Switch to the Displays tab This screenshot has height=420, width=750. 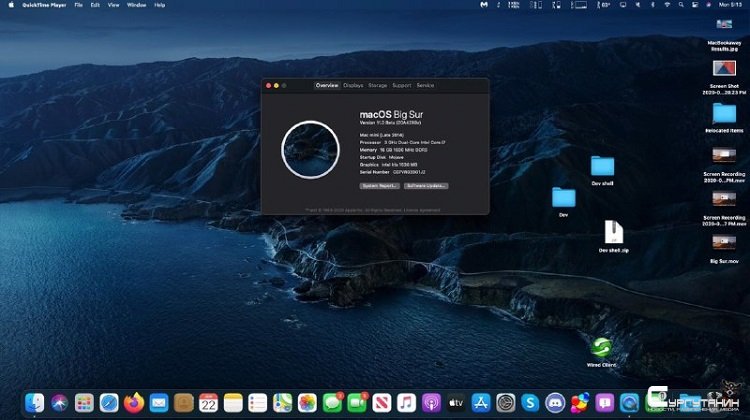click(353, 85)
